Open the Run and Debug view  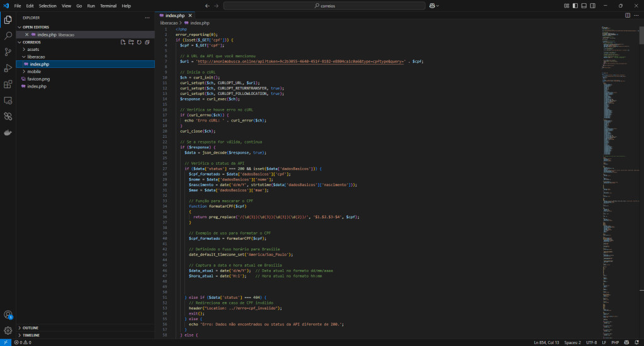(8, 68)
